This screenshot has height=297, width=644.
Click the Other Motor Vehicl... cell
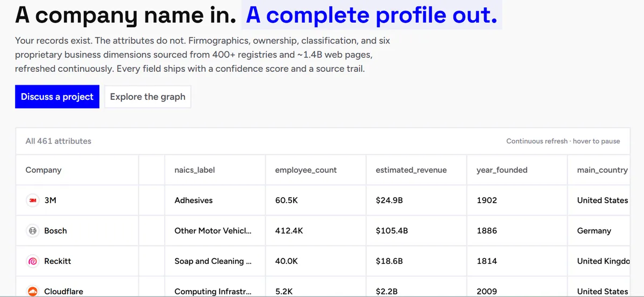(x=215, y=231)
